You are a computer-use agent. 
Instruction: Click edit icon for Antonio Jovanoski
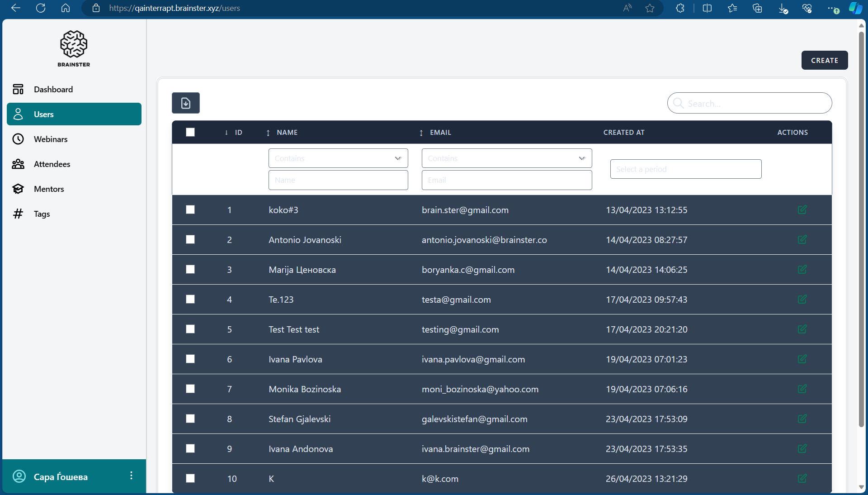(x=802, y=239)
